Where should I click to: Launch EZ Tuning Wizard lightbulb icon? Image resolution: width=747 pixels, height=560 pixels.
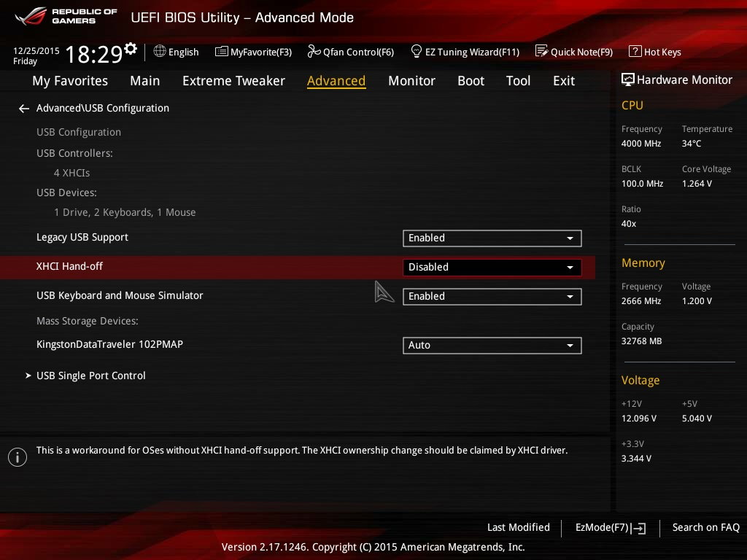click(417, 52)
